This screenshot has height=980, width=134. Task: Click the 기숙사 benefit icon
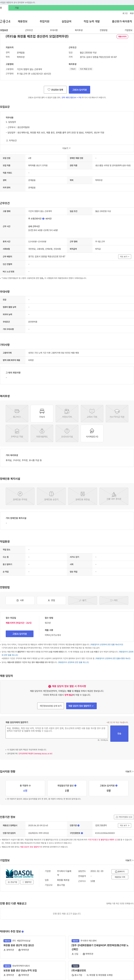pyautogui.click(x=42, y=414)
